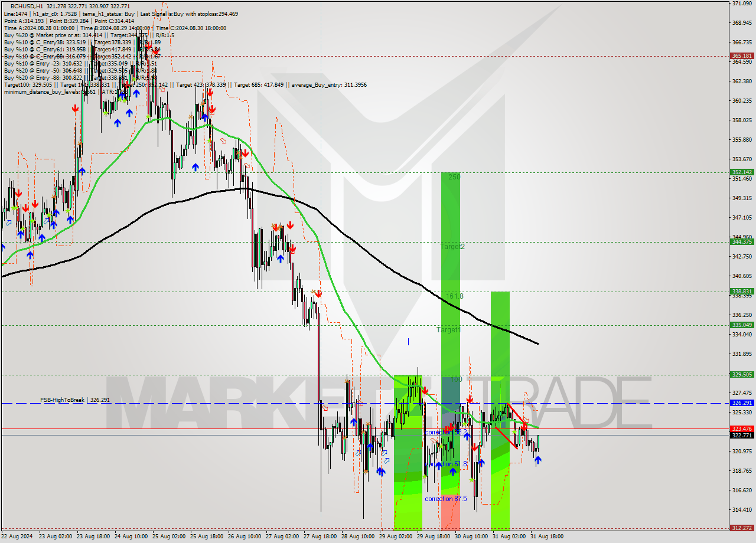Click the 323.476 red price label
756x543 pixels.
741,428
